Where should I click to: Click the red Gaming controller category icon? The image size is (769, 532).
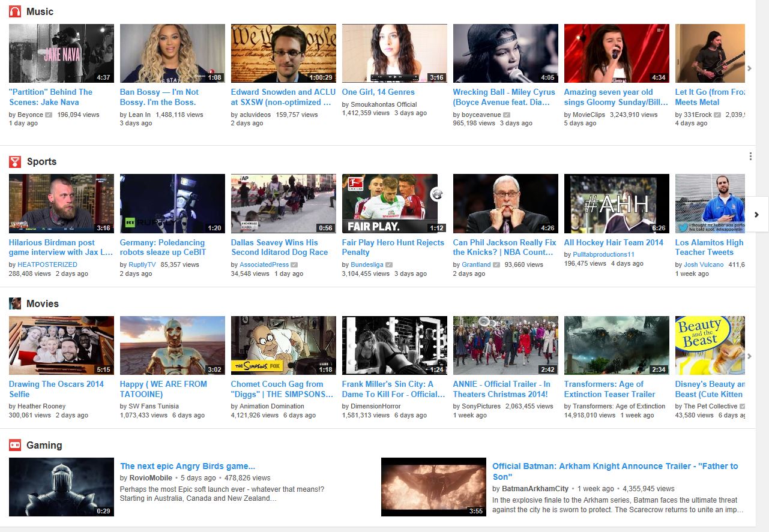(x=15, y=445)
